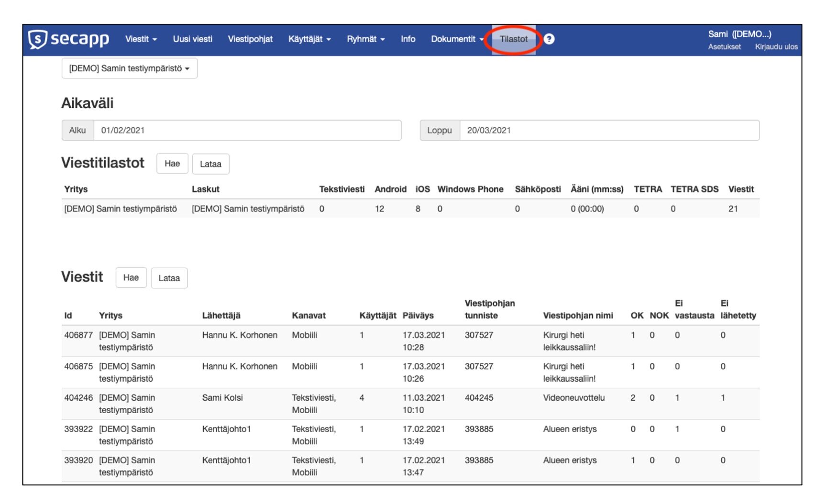826x504 pixels.
Task: Open the Dokumentit dropdown
Action: 457,39
